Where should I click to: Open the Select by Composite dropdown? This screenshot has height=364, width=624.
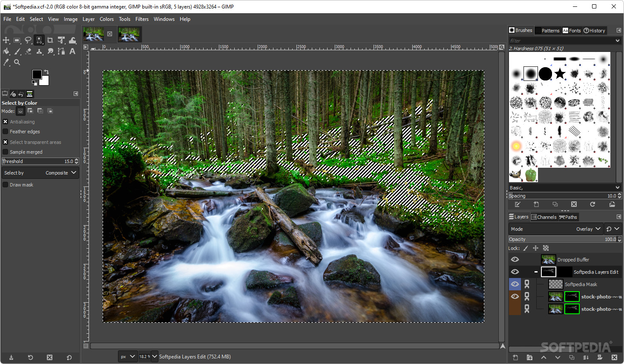click(40, 173)
